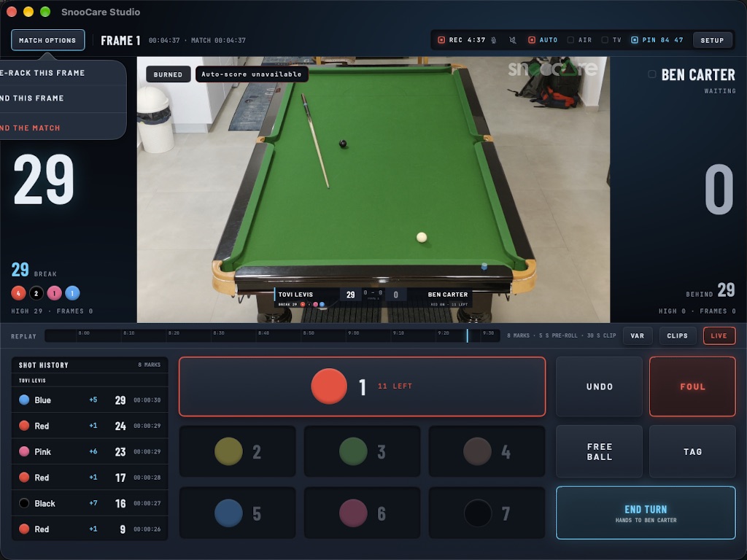The image size is (747, 560).
Task: Click the UNDO button
Action: (600, 386)
